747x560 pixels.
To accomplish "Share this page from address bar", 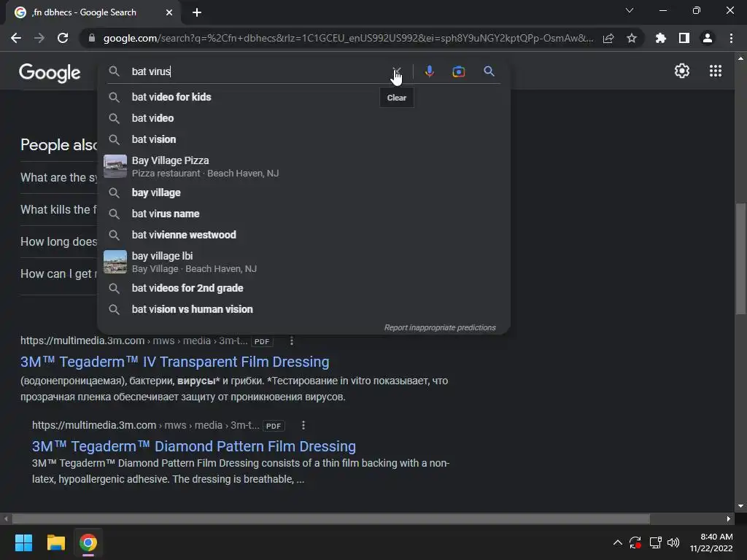I will [x=608, y=38].
